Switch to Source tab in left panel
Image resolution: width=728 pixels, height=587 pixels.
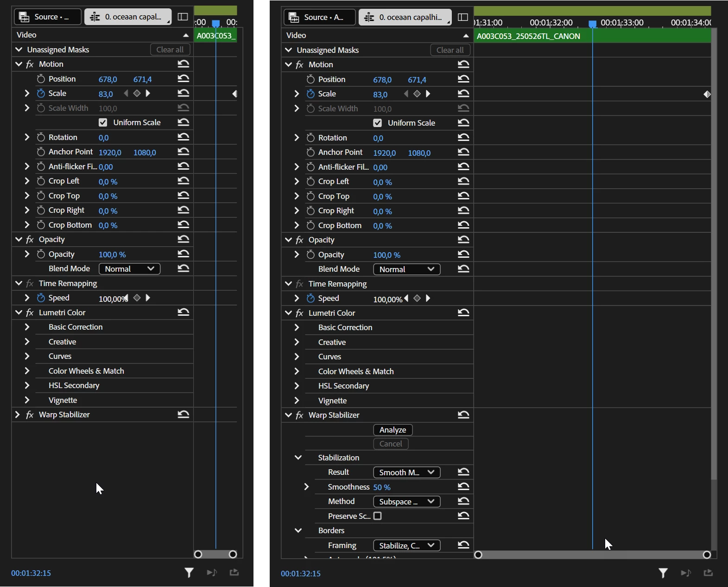coord(48,17)
